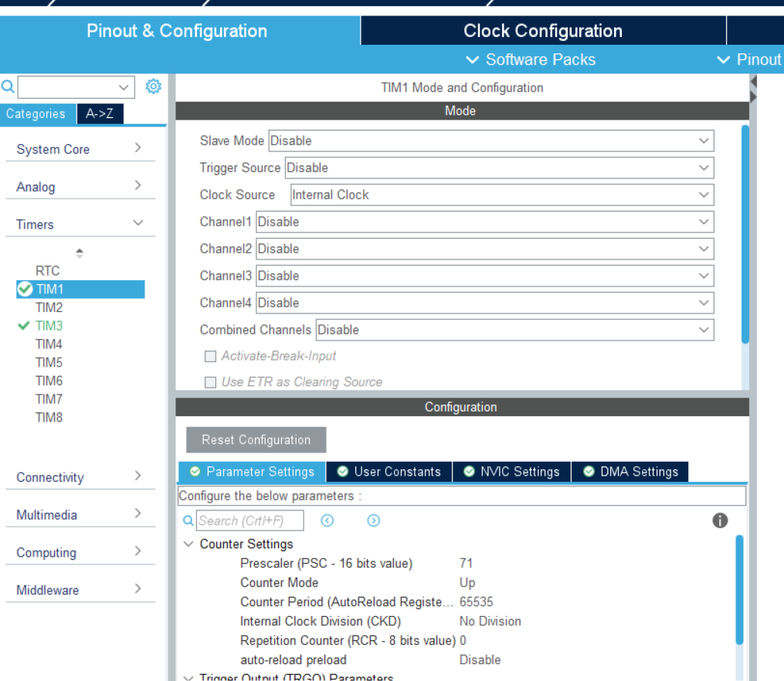Open the Parameter Settings tab

252,472
